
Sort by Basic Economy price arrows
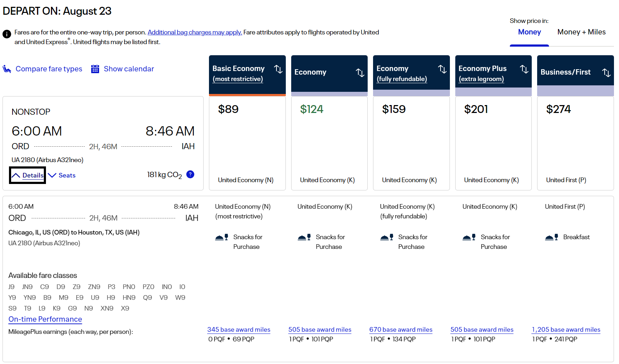coord(278,69)
